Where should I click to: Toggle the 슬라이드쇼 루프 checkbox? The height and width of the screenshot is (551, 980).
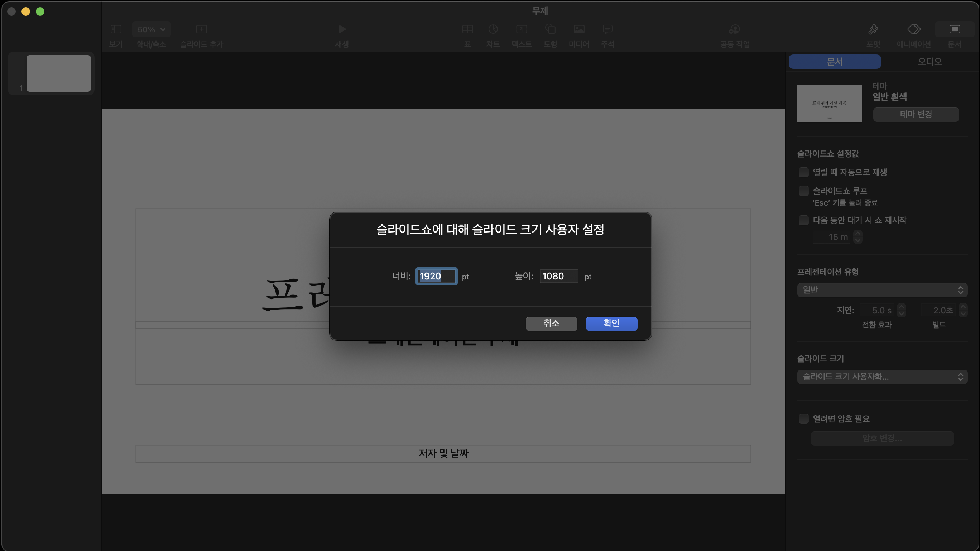(x=803, y=191)
